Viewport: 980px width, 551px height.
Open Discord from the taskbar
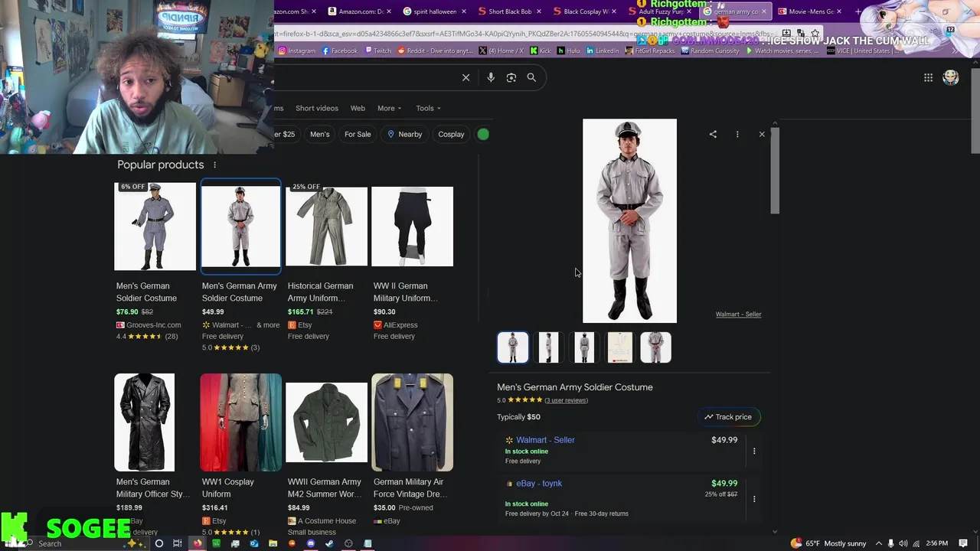click(311, 543)
